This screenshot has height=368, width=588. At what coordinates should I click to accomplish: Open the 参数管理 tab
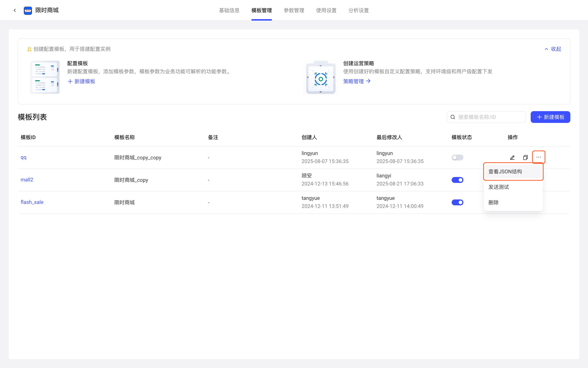click(294, 10)
